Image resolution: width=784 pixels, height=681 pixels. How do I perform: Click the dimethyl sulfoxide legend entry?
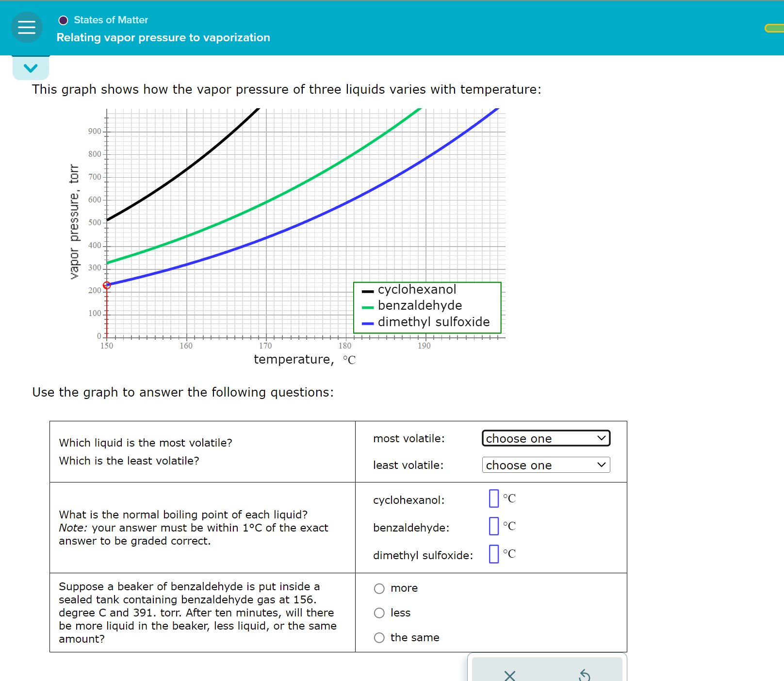coord(425,322)
